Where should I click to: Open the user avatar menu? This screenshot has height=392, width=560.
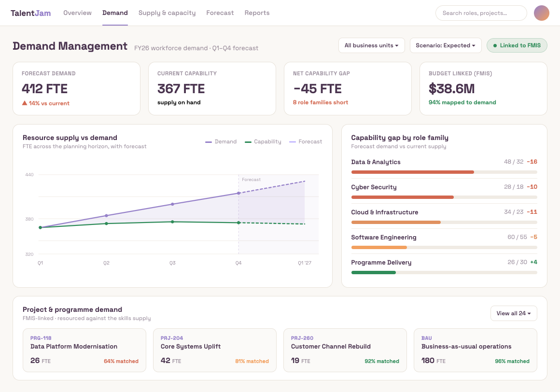pyautogui.click(x=542, y=13)
